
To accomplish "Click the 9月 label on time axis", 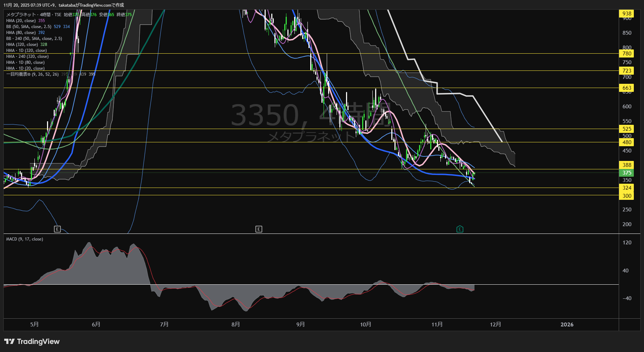I will pyautogui.click(x=300, y=325).
